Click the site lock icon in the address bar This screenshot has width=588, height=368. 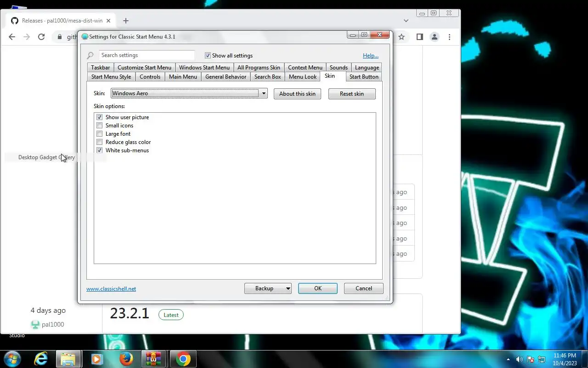pos(59,37)
